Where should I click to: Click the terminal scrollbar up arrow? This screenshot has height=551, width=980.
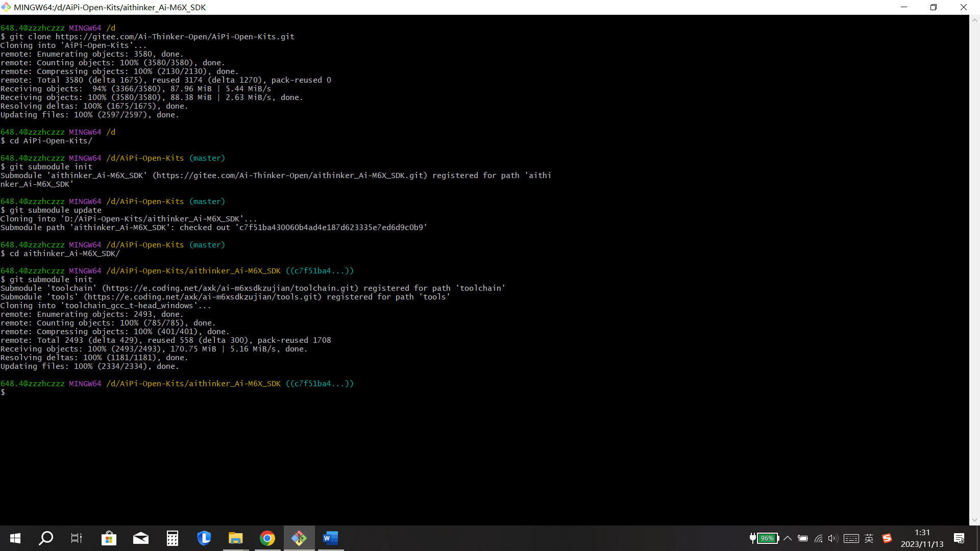click(974, 20)
